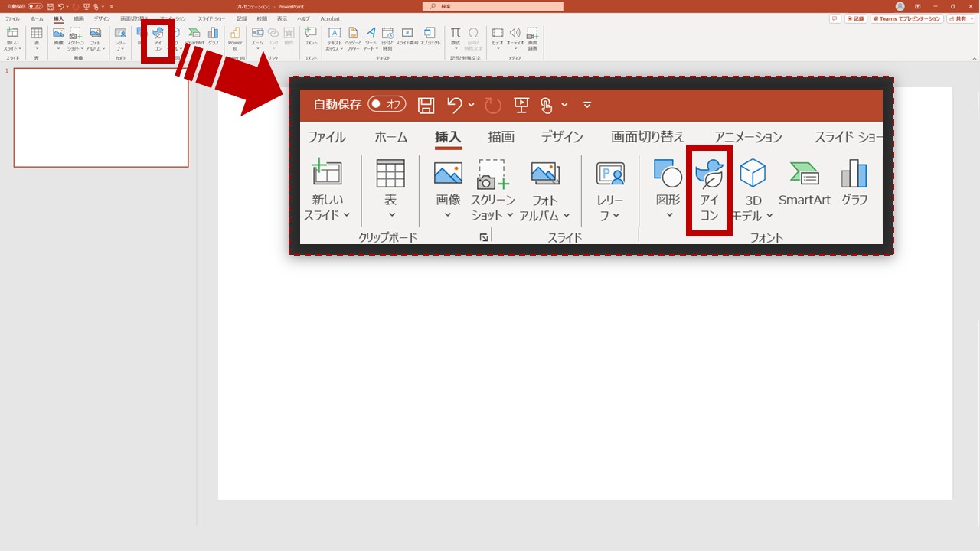
Task: Click the テキスト group label
Action: 383,58
